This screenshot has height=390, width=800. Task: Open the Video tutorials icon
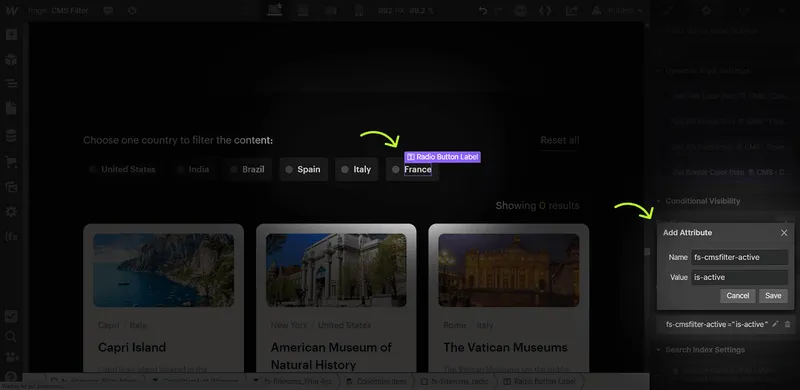(x=11, y=357)
